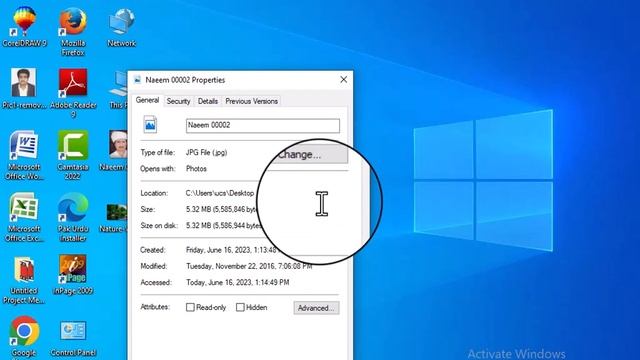Screen dimensions: 640x360
Task: Click the Opens with value Photos
Action: pos(196,169)
